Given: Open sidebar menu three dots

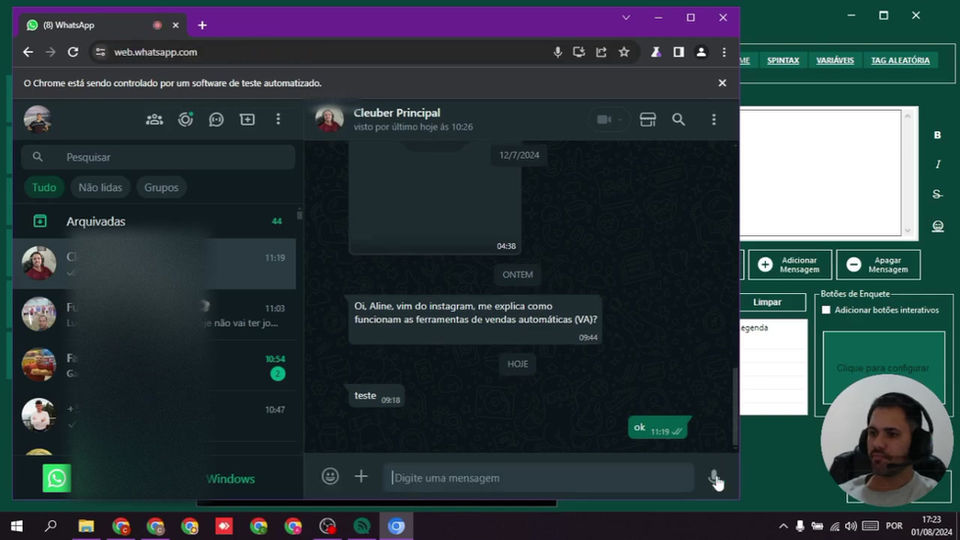Looking at the screenshot, I should 278,119.
